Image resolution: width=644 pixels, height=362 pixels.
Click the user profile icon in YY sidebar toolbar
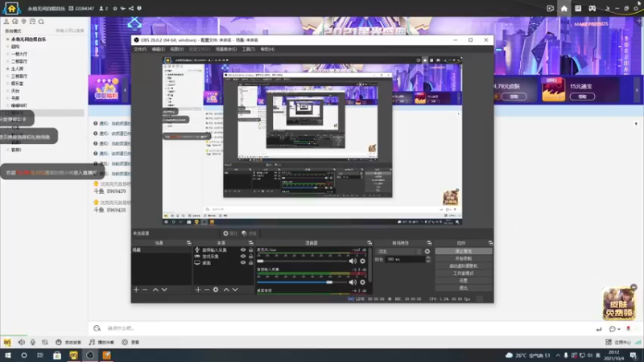(x=6, y=22)
